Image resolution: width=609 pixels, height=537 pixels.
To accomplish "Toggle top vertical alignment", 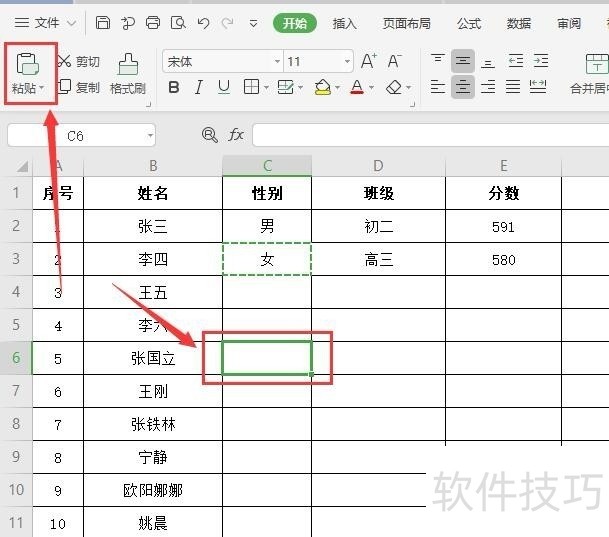I will click(x=438, y=61).
